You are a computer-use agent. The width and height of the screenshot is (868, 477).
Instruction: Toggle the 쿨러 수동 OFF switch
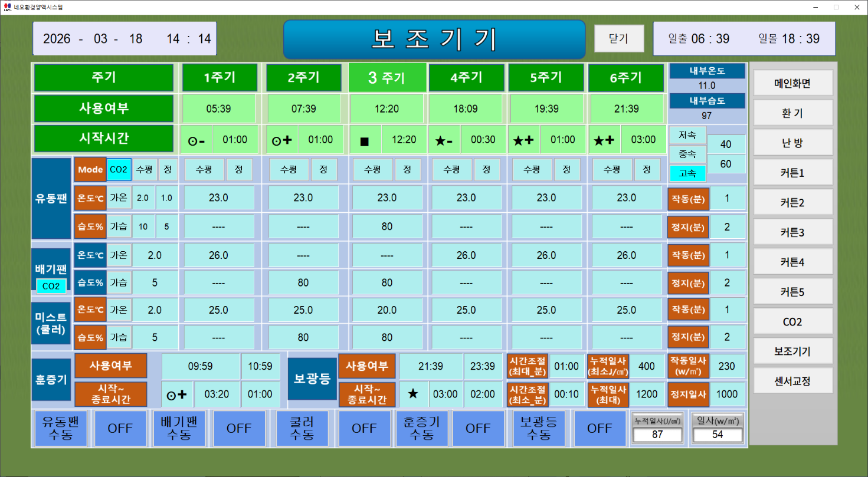click(364, 429)
